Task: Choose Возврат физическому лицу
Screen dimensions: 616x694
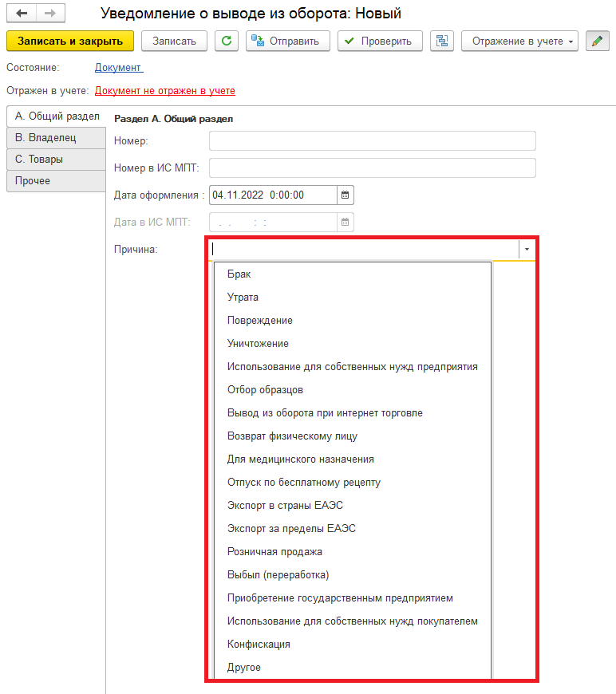Action: pos(353,436)
